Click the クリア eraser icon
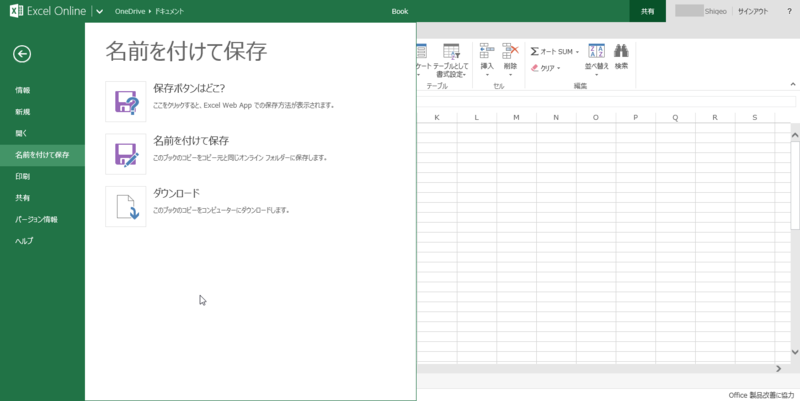Image resolution: width=800 pixels, height=401 pixels. (535, 68)
